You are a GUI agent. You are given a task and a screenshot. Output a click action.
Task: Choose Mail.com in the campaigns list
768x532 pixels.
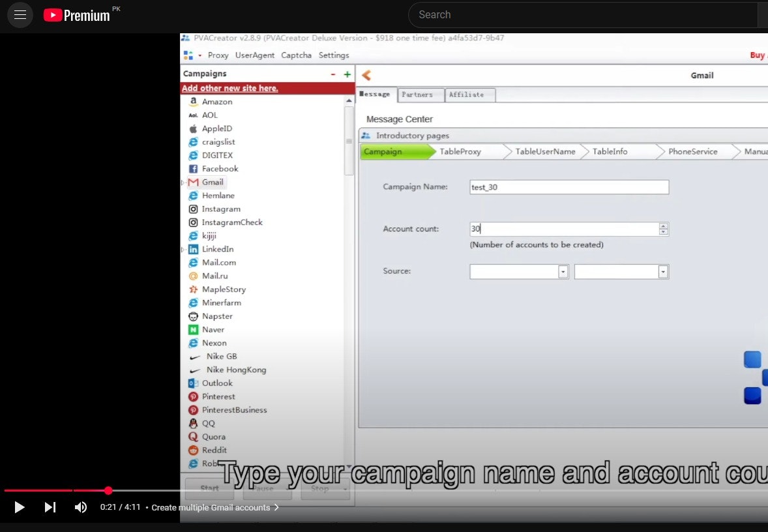[219, 263]
